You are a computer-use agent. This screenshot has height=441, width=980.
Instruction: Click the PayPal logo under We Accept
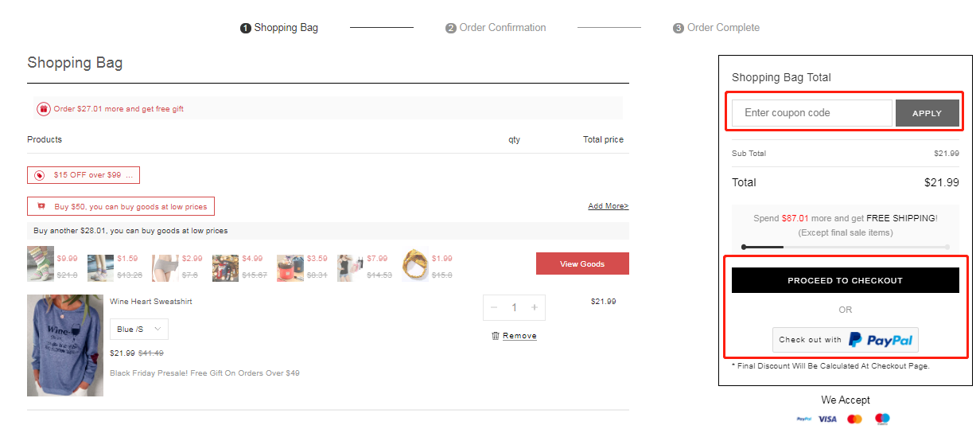click(x=803, y=419)
